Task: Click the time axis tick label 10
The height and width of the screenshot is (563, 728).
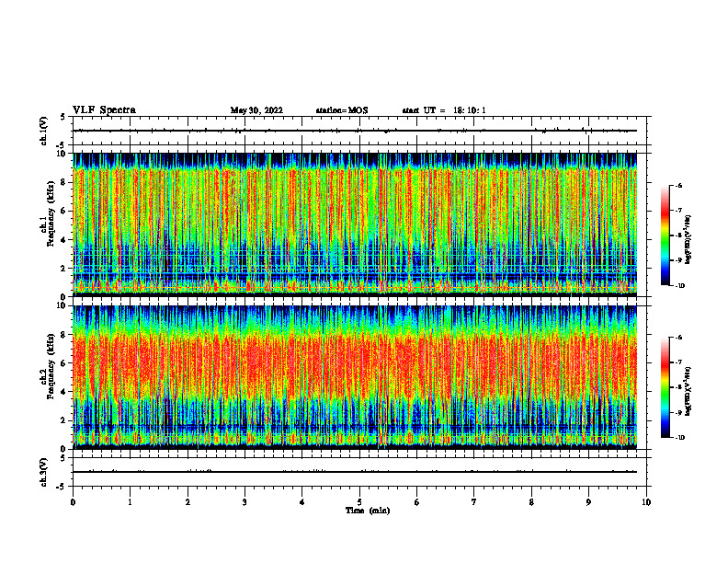Action: point(646,502)
